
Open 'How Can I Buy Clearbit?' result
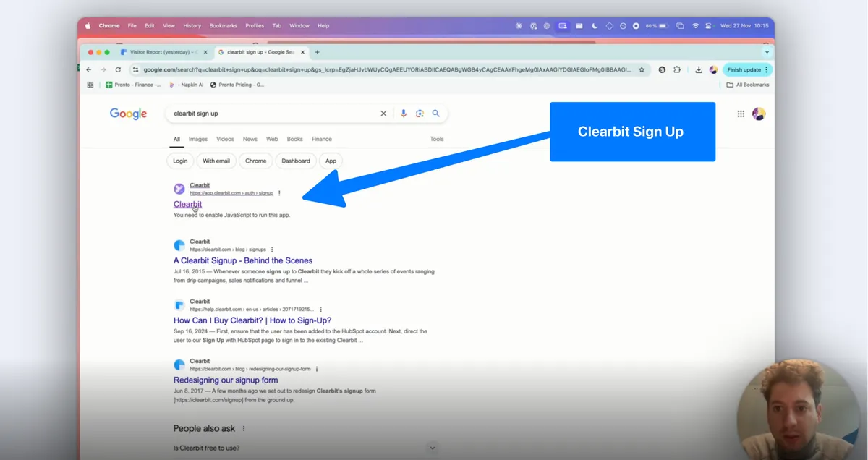(252, 320)
